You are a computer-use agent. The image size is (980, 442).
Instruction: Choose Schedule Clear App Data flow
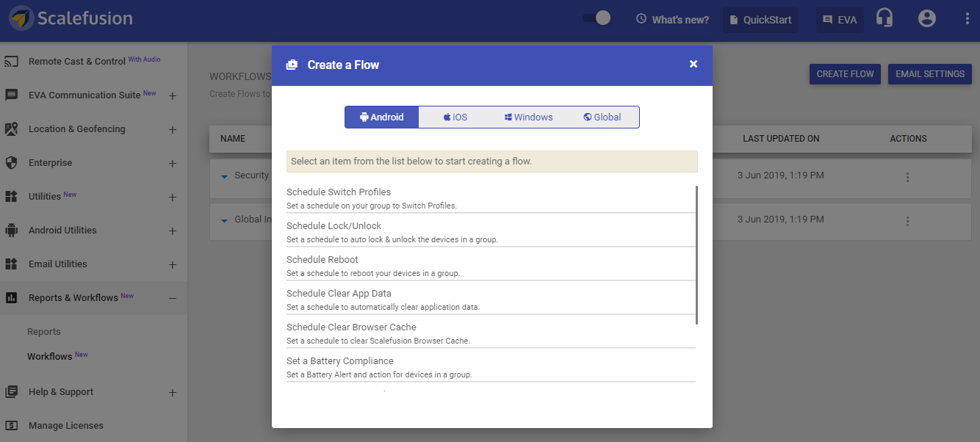tap(491, 300)
